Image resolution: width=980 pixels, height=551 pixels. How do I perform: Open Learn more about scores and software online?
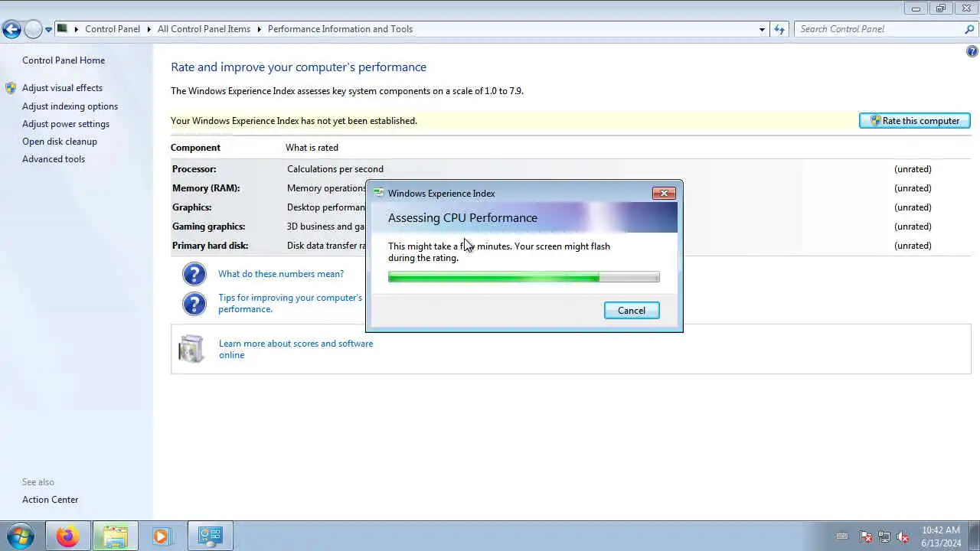click(x=296, y=349)
